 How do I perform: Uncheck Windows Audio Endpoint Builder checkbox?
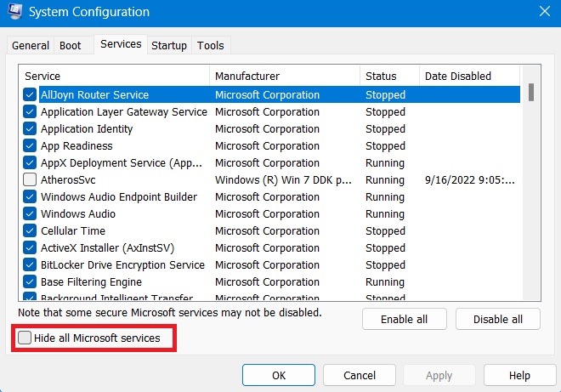tap(30, 196)
